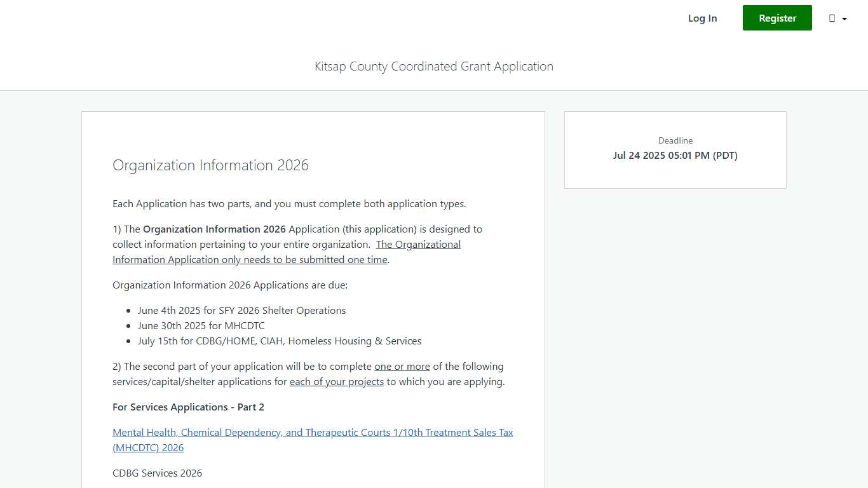The image size is (868, 488).
Task: Click the CDBG Services 2026 text
Action: tap(157, 473)
